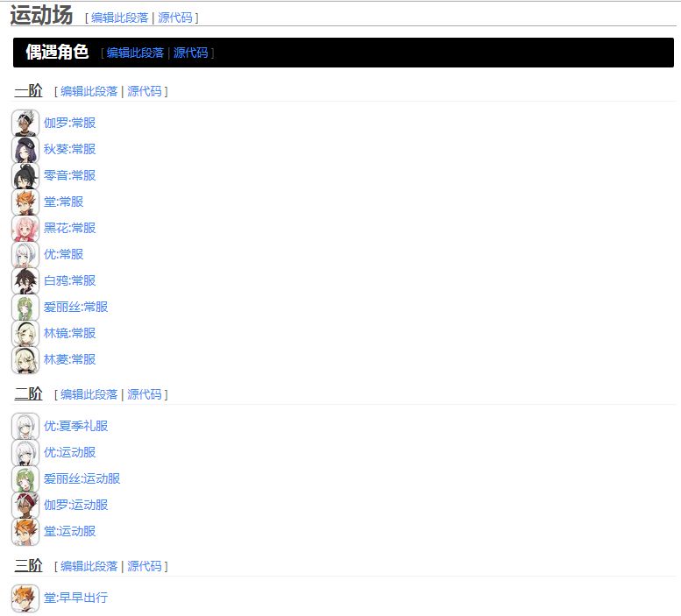Click the 伽罗:运动服 character avatar icon
Image resolution: width=681 pixels, height=616 pixels.
click(x=25, y=505)
